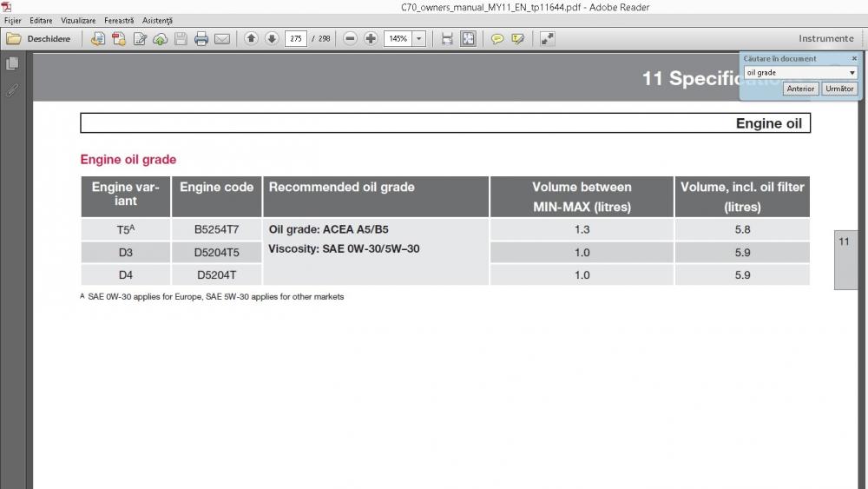This screenshot has height=489, width=868.
Task: Zoom in using the plus icon
Action: (x=371, y=38)
